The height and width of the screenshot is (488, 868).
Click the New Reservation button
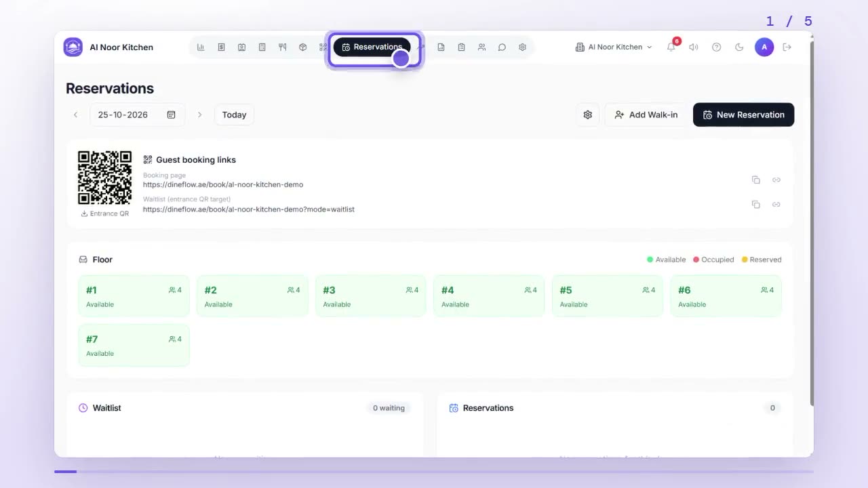click(743, 115)
